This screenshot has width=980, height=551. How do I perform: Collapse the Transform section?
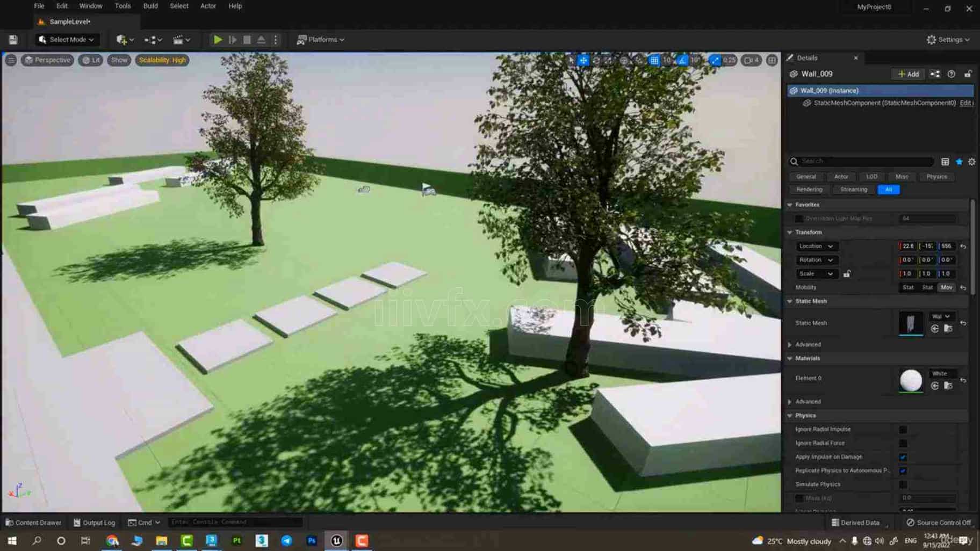790,233
